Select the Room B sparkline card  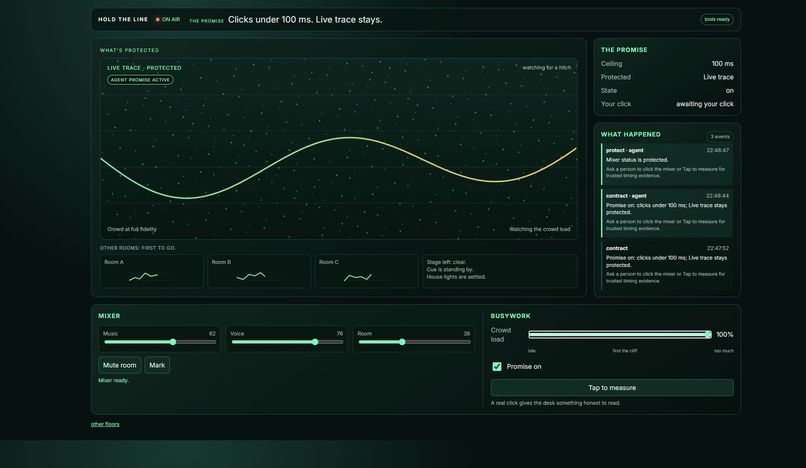pyautogui.click(x=259, y=271)
